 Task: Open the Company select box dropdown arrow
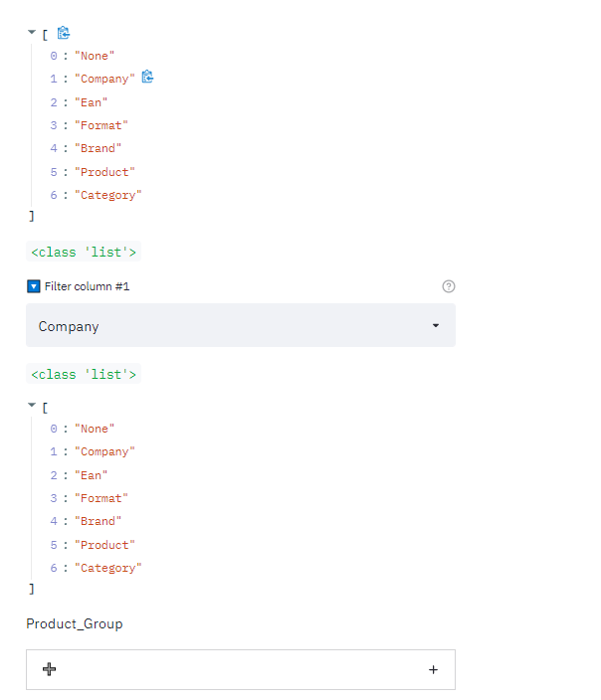435,326
